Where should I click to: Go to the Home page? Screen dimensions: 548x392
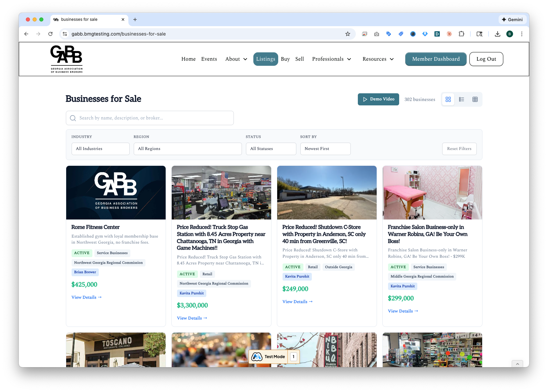click(188, 59)
